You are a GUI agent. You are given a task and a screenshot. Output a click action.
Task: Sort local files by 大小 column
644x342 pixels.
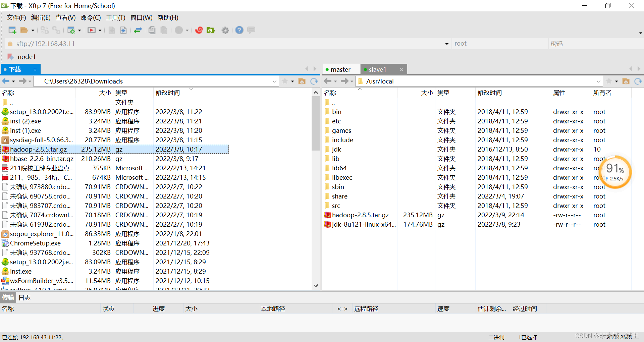click(94, 93)
